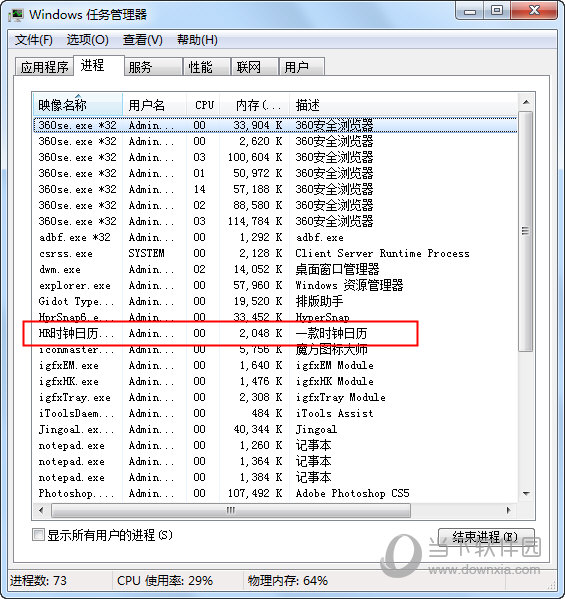This screenshot has width=565, height=599.
Task: Toggle 显示所有用户的进程 checkbox
Action: pyautogui.click(x=38, y=534)
